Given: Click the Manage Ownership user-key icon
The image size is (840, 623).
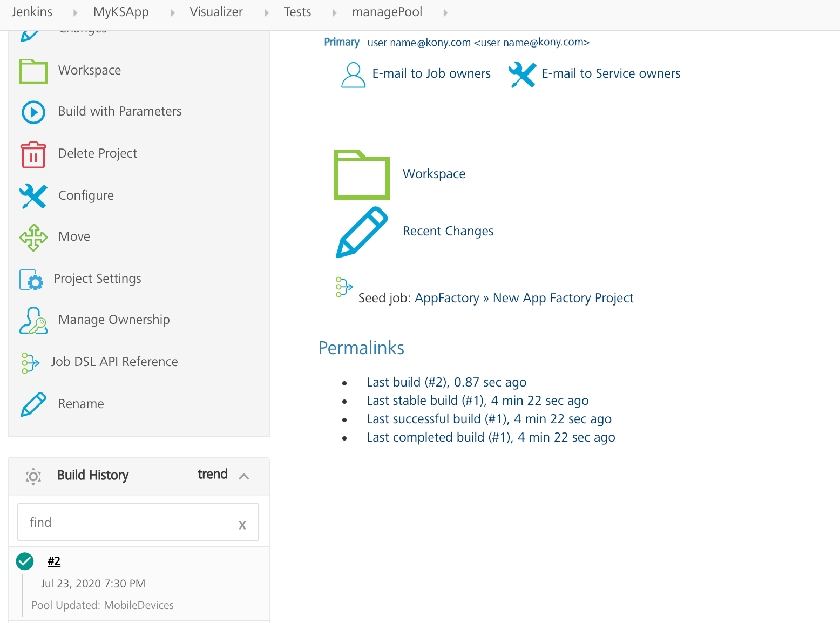Looking at the screenshot, I should 33,321.
